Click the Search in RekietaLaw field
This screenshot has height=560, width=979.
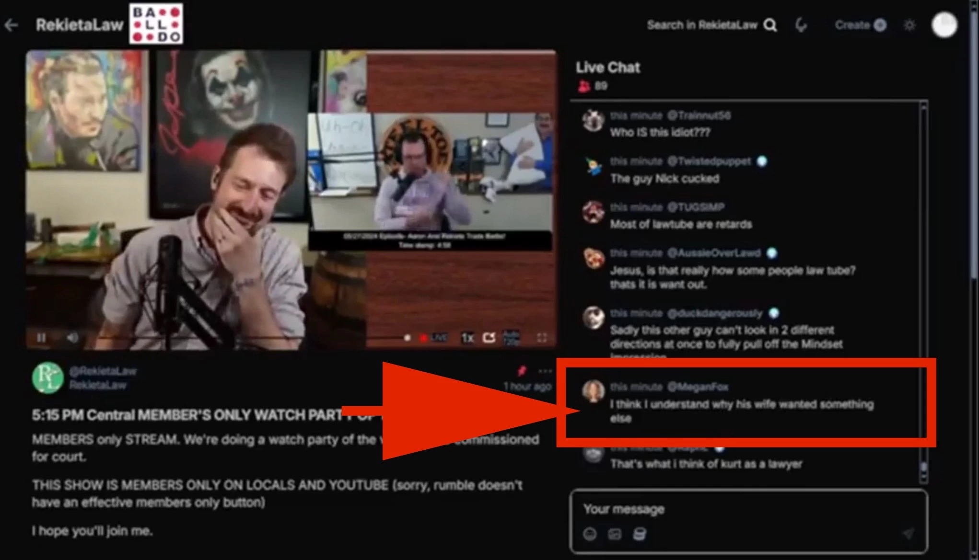[702, 25]
